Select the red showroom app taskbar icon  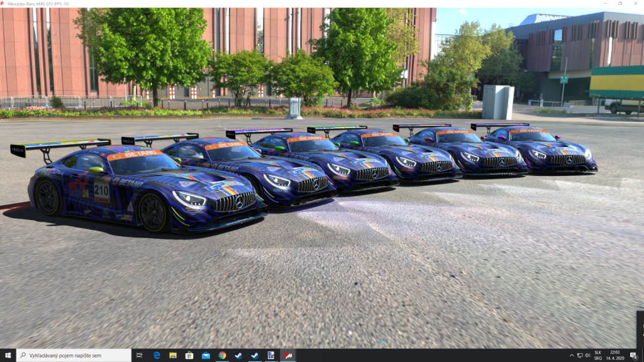pos(288,356)
